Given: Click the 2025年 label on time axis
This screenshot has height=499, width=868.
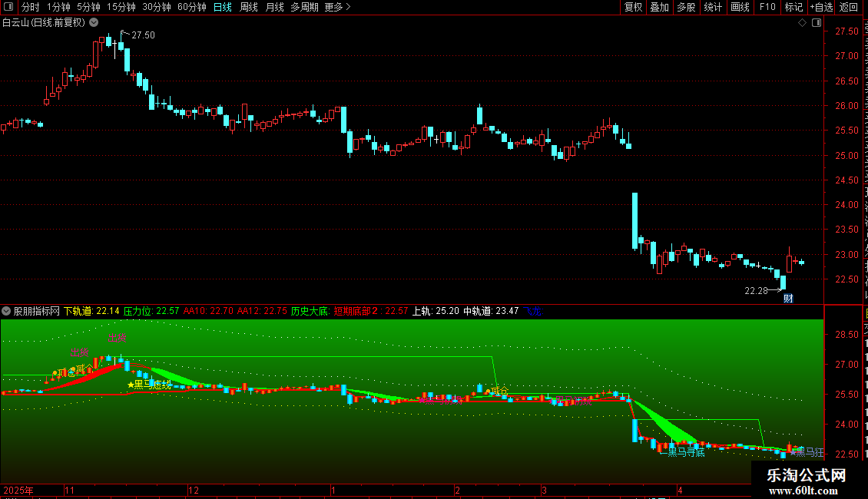Looking at the screenshot, I should pyautogui.click(x=18, y=490).
